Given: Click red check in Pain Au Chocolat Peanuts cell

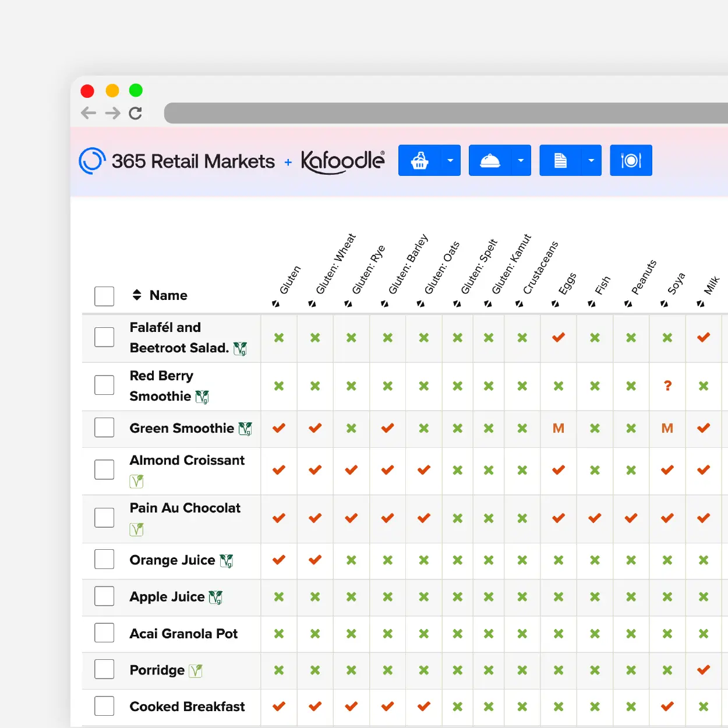Looking at the screenshot, I should [631, 518].
